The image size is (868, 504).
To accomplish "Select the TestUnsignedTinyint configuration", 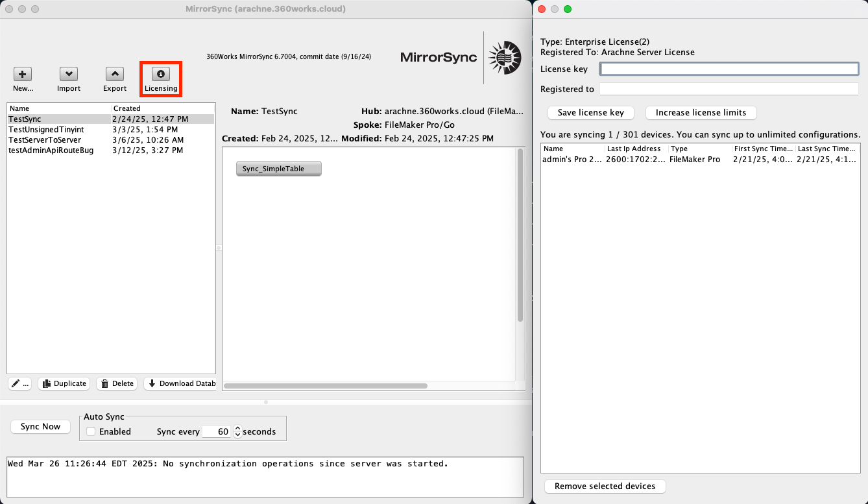I will pos(111,130).
